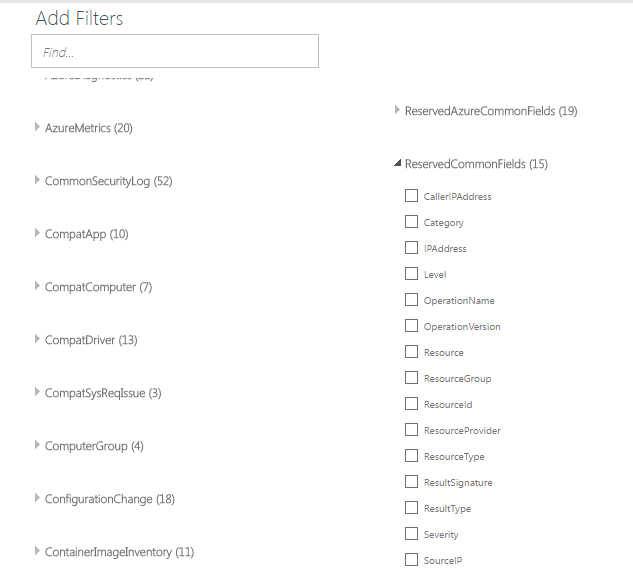The image size is (633, 588).
Task: Expand the CompatDriver (13) group
Action: point(38,339)
